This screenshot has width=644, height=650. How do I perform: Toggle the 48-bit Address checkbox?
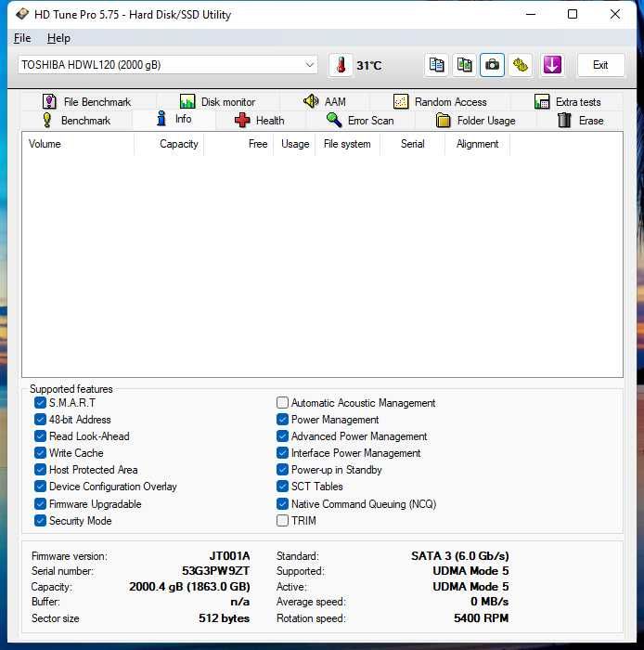(40, 420)
